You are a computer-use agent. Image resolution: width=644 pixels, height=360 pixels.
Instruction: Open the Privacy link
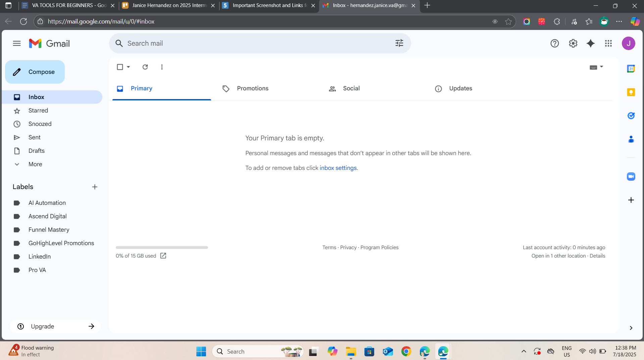348,248
